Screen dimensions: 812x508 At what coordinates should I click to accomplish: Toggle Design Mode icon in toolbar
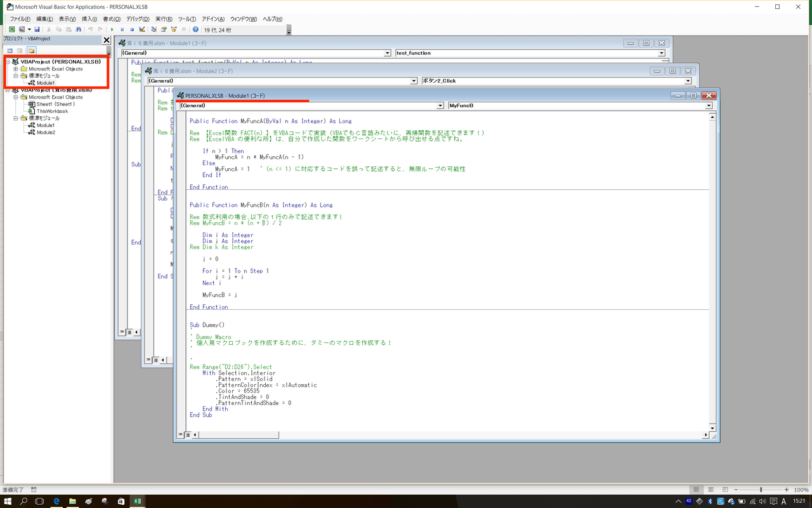pyautogui.click(x=142, y=29)
